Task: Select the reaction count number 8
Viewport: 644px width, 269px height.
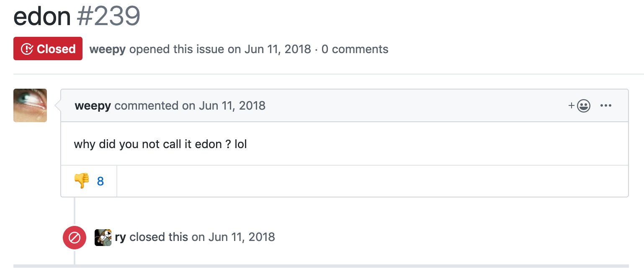Action: coord(100,181)
